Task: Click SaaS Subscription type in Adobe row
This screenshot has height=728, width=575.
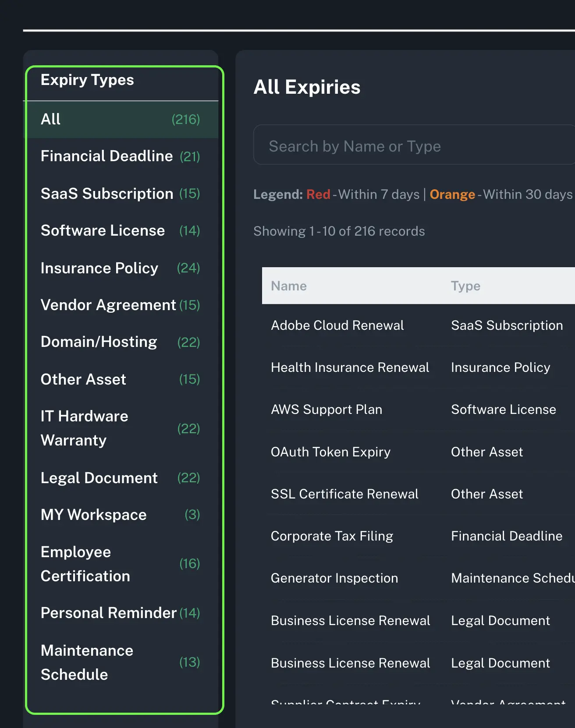Action: (507, 325)
